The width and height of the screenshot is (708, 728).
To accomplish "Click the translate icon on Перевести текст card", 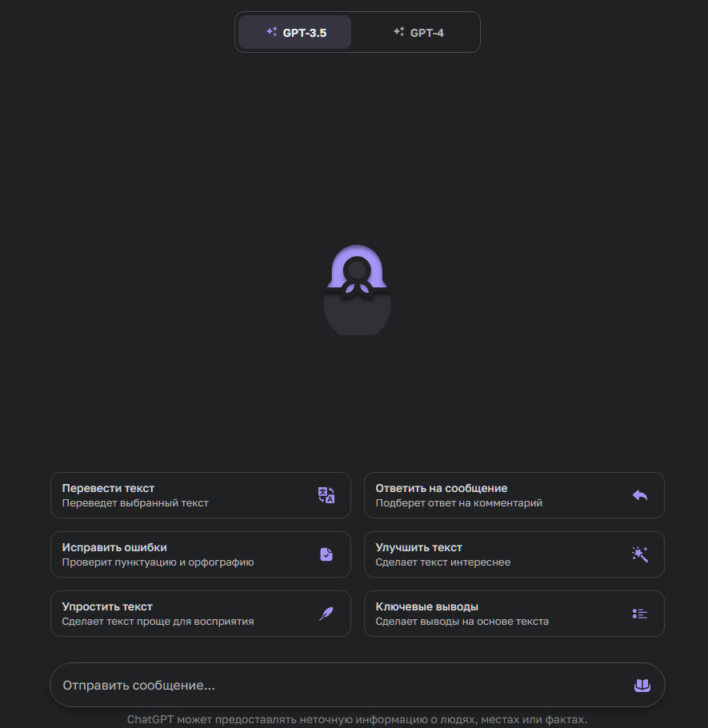I will pos(326,495).
